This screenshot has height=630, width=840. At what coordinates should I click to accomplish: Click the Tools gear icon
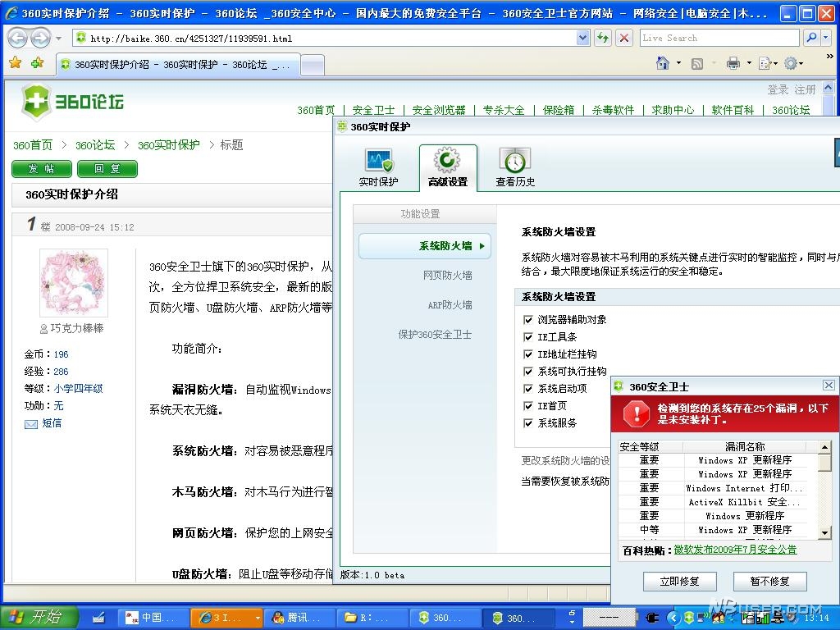coord(790,63)
